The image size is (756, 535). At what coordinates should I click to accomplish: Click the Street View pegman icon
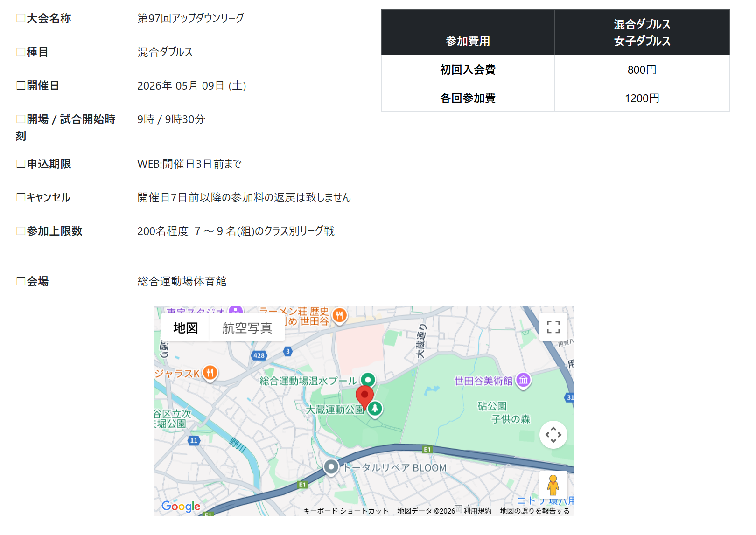[x=553, y=485]
